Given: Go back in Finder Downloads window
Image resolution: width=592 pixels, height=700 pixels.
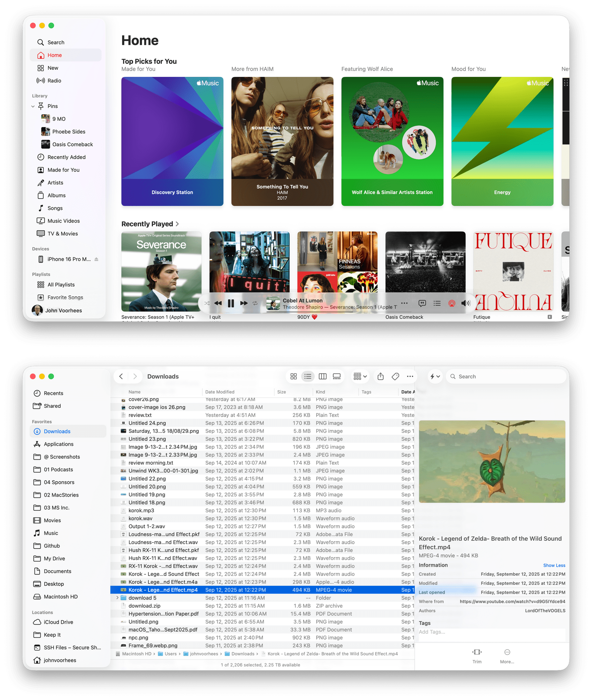Looking at the screenshot, I should pos(121,376).
